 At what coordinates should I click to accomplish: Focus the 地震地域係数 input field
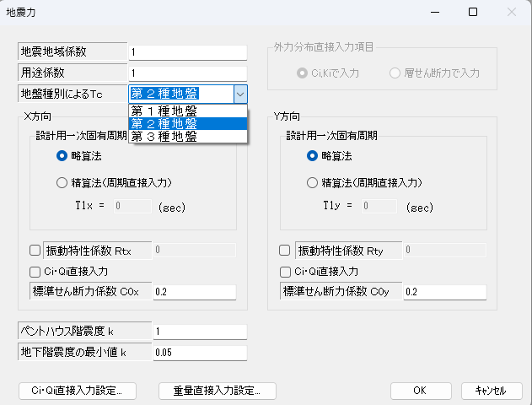click(x=188, y=52)
